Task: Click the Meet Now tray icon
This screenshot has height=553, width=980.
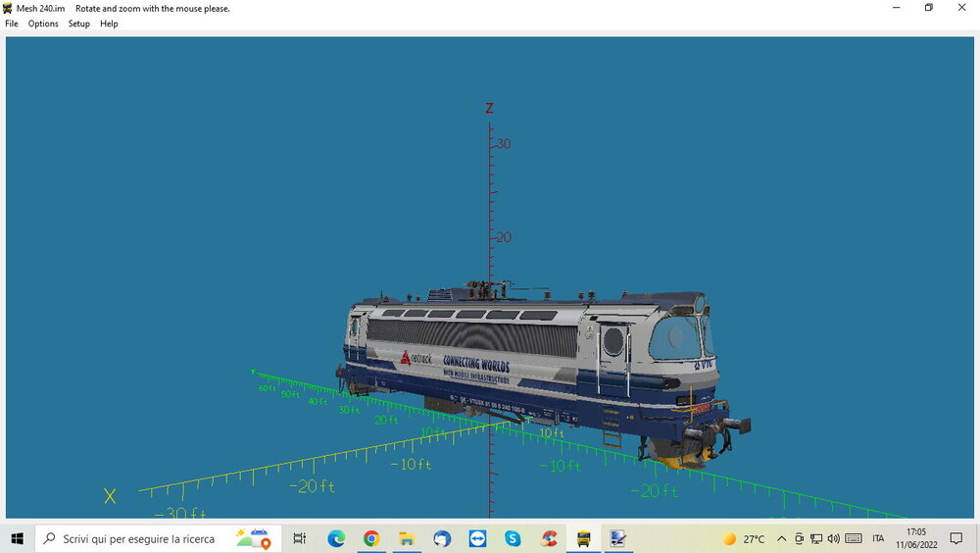Action: click(x=799, y=538)
